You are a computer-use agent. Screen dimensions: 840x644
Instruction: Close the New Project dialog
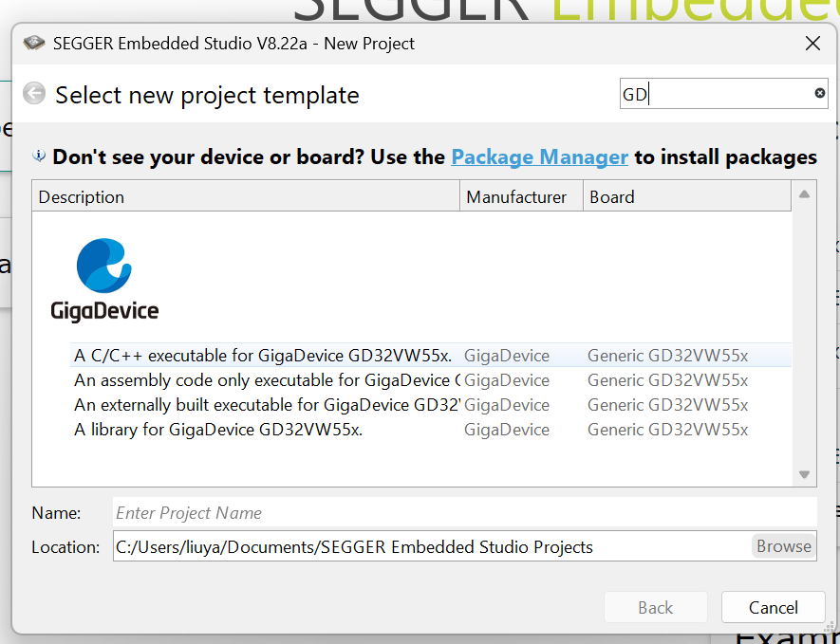(812, 44)
